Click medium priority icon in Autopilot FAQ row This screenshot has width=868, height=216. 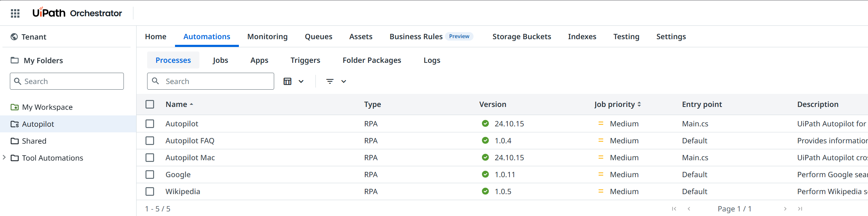tap(601, 140)
